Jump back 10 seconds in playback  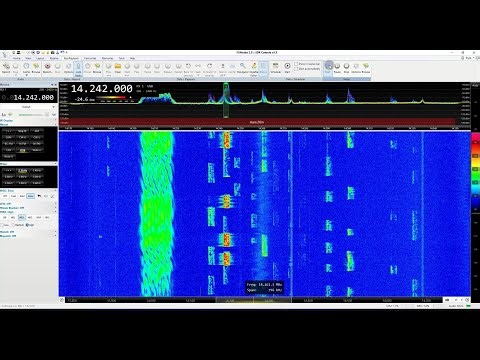188,68
